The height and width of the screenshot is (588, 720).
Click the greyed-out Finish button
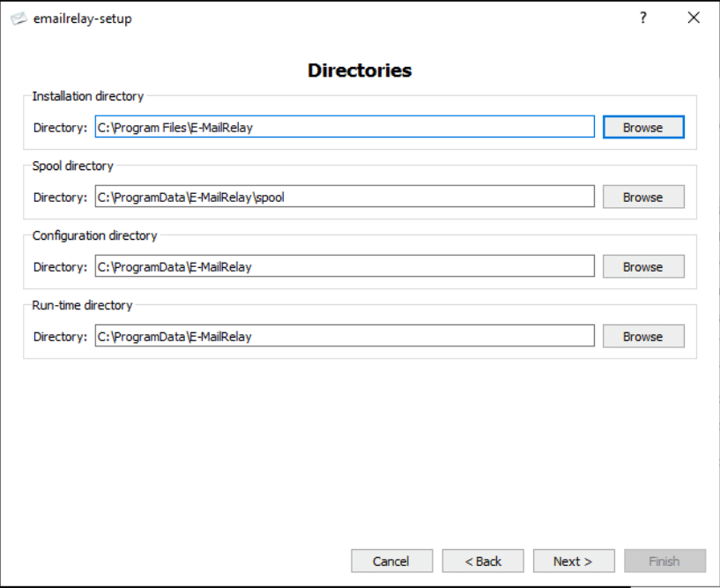(x=664, y=561)
